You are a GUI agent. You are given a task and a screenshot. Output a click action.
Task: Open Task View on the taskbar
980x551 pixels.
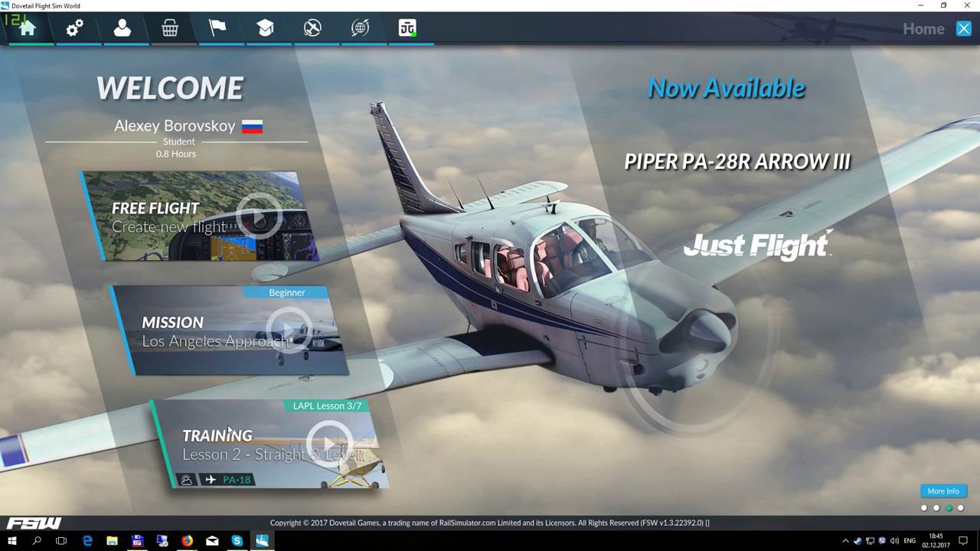tap(61, 541)
